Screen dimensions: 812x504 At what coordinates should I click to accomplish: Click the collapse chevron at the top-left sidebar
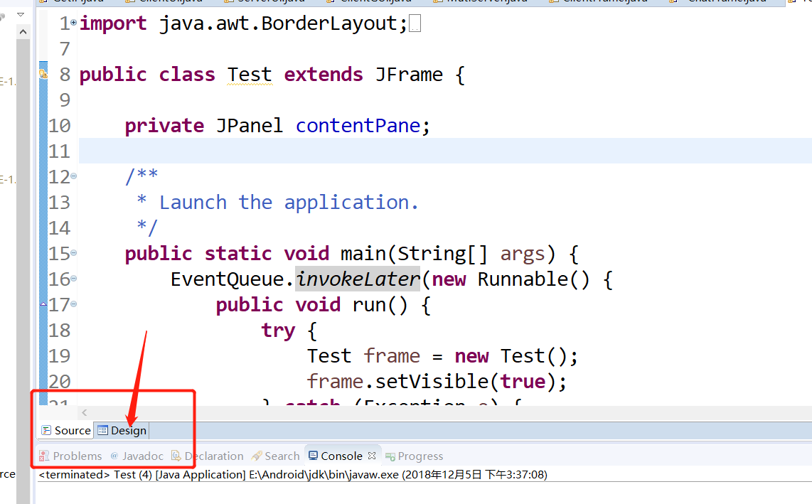[x=20, y=14]
